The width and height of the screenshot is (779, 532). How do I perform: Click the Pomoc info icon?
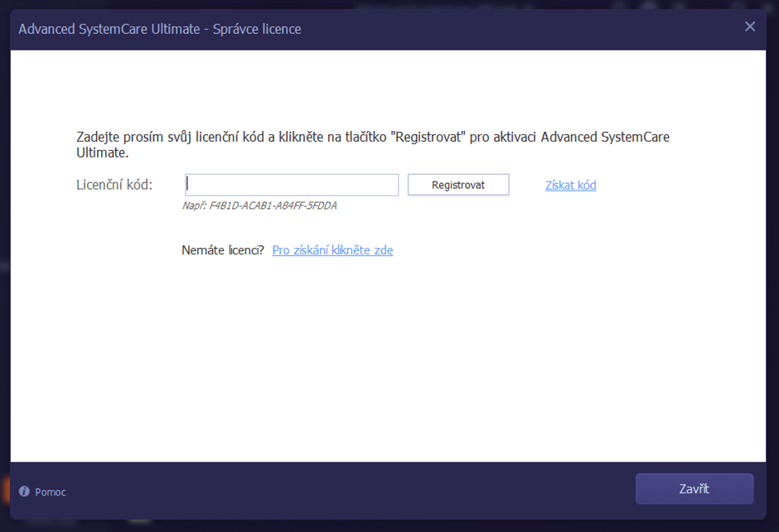(x=24, y=491)
